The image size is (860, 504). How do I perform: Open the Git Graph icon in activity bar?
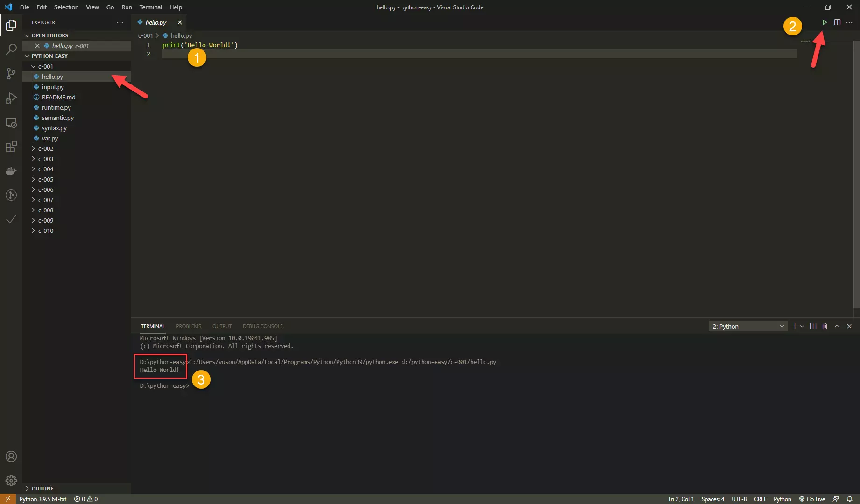[11, 195]
